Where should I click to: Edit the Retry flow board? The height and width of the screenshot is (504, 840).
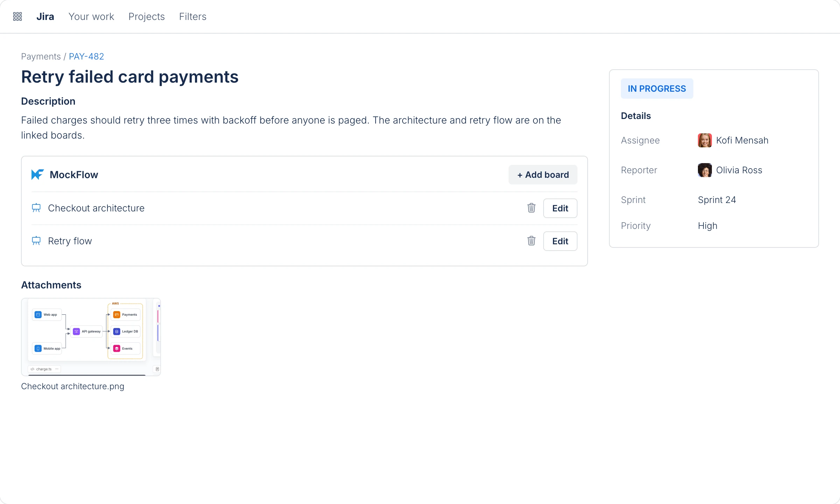tap(560, 241)
